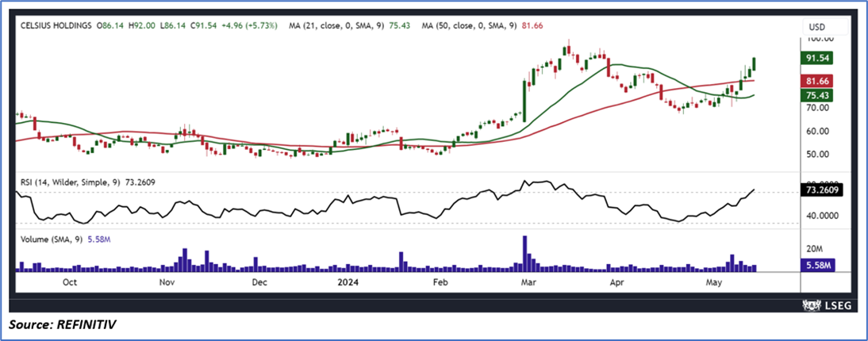Click the latest green candlestick in May
The height and width of the screenshot is (341, 868).
point(754,63)
